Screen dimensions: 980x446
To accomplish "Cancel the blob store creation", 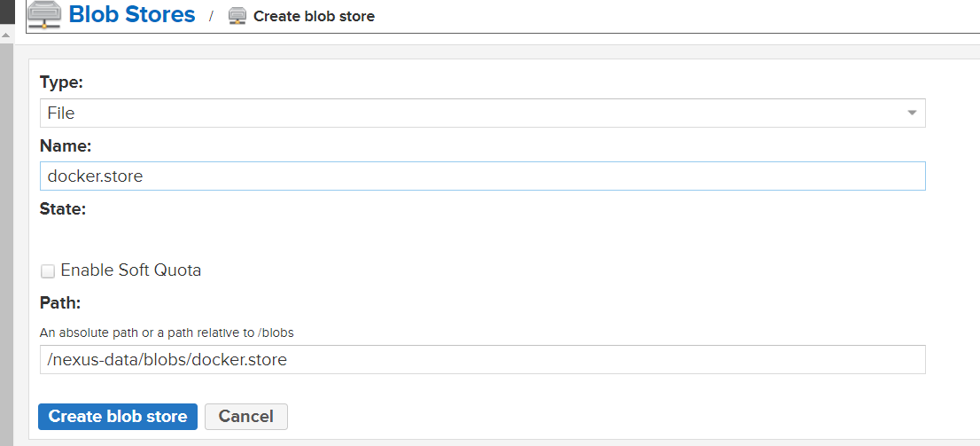I will (x=246, y=417).
